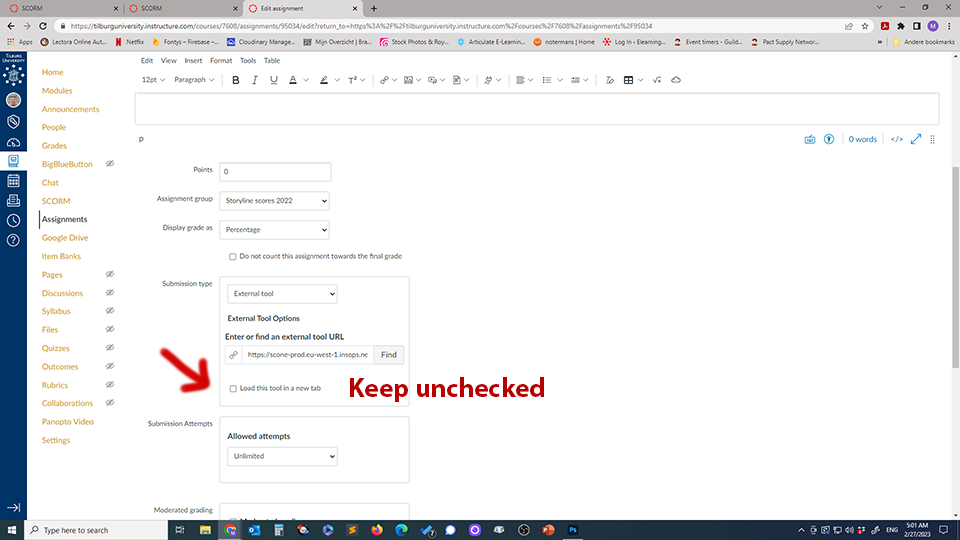The width and height of the screenshot is (960, 540).
Task: Toggle bold formatting in the editor
Action: click(x=236, y=80)
